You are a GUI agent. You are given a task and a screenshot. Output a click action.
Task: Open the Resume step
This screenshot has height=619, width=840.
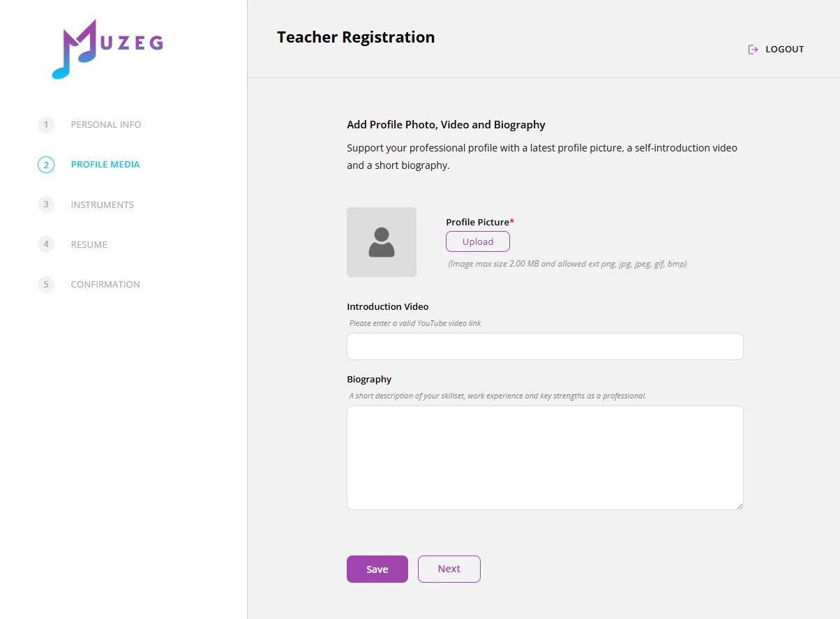coord(89,245)
